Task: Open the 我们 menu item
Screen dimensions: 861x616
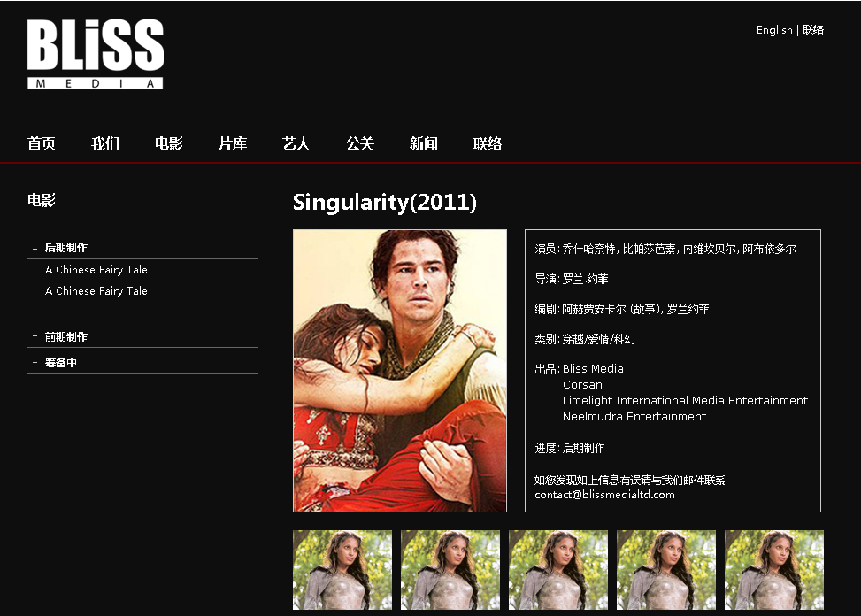Action: [x=105, y=144]
